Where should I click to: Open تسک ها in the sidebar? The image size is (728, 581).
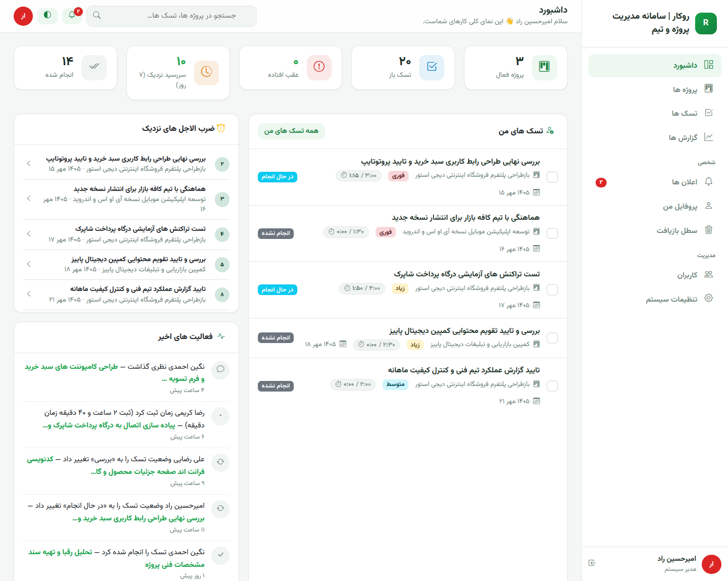[x=655, y=113]
